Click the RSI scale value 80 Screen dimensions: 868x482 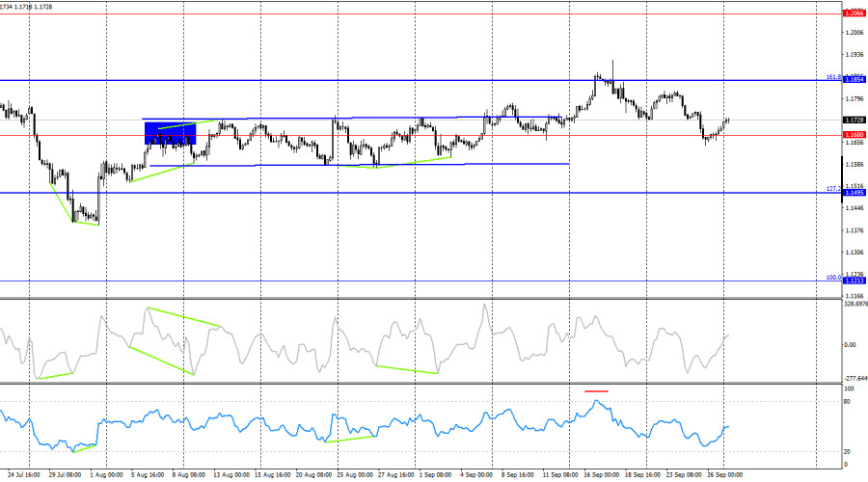(849, 401)
